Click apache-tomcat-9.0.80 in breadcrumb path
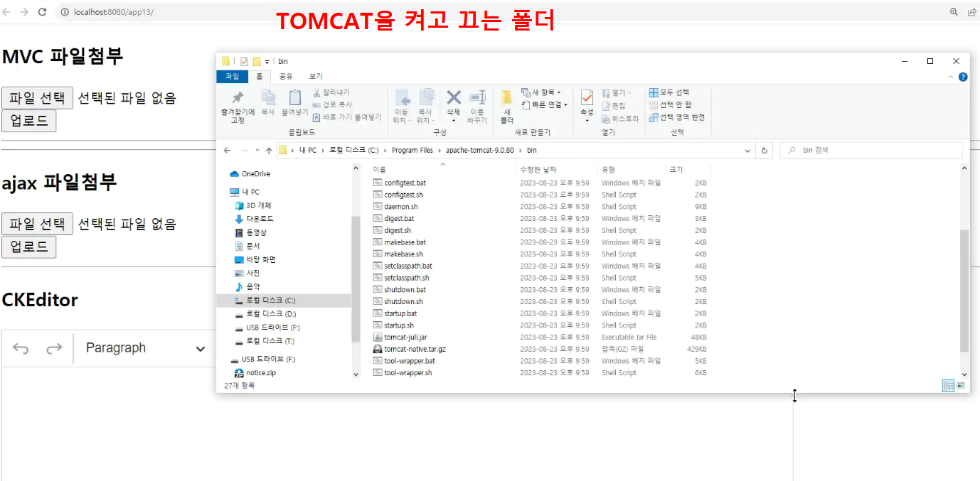This screenshot has height=481, width=980. click(x=480, y=151)
